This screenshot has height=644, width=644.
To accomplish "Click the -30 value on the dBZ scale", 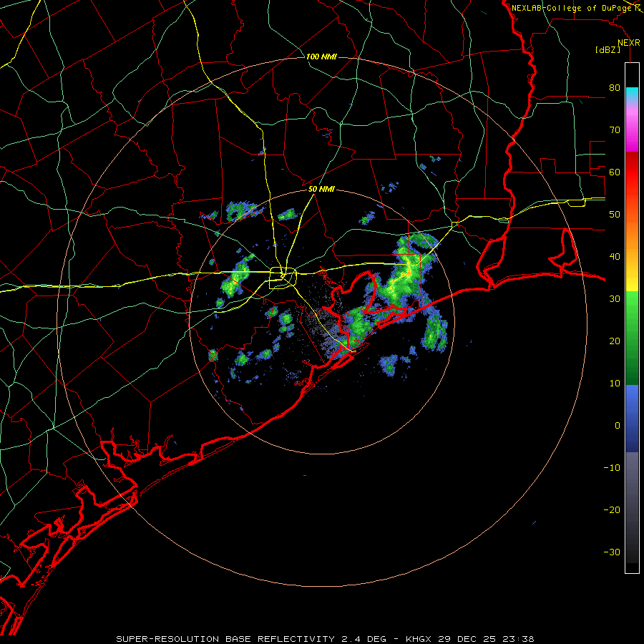I will (612, 552).
